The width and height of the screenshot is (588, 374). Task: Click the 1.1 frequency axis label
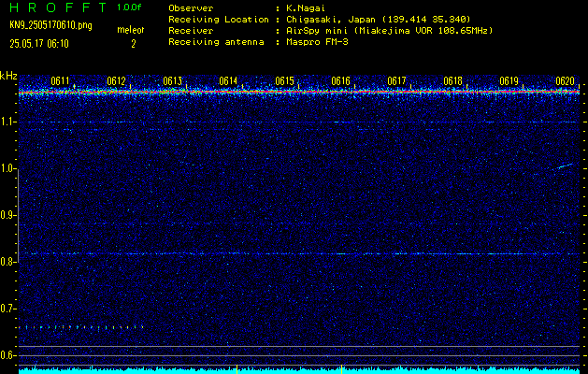click(x=7, y=122)
